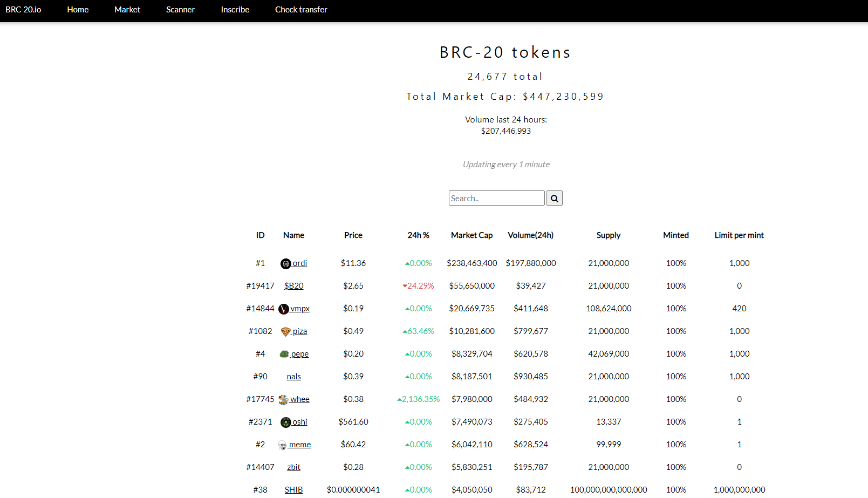Image resolution: width=868 pixels, height=498 pixels.
Task: Click the oshi token logo icon
Action: pos(286,422)
